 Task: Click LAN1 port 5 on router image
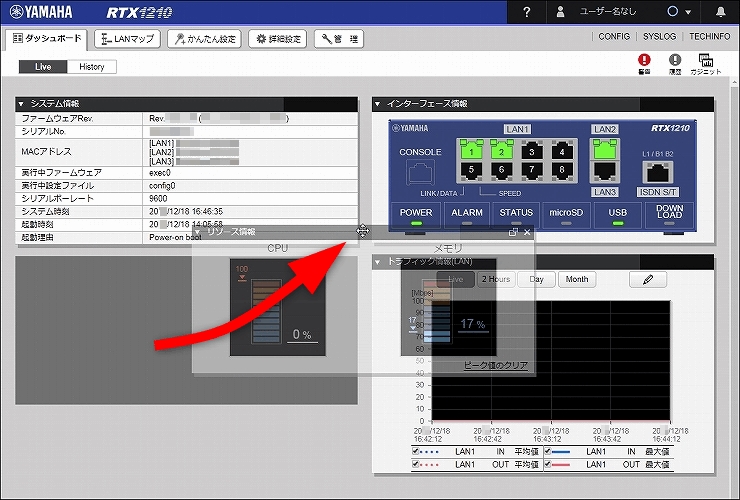[x=471, y=171]
